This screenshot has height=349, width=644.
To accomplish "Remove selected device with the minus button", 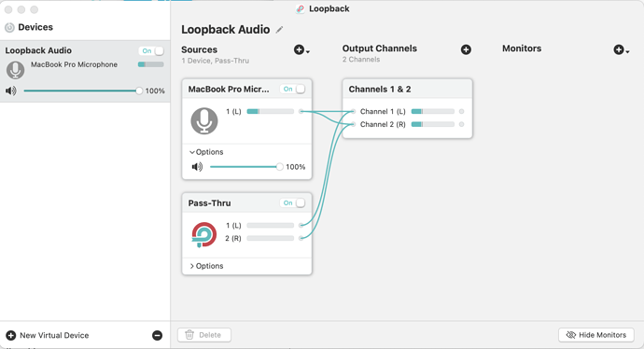I will pyautogui.click(x=158, y=335).
